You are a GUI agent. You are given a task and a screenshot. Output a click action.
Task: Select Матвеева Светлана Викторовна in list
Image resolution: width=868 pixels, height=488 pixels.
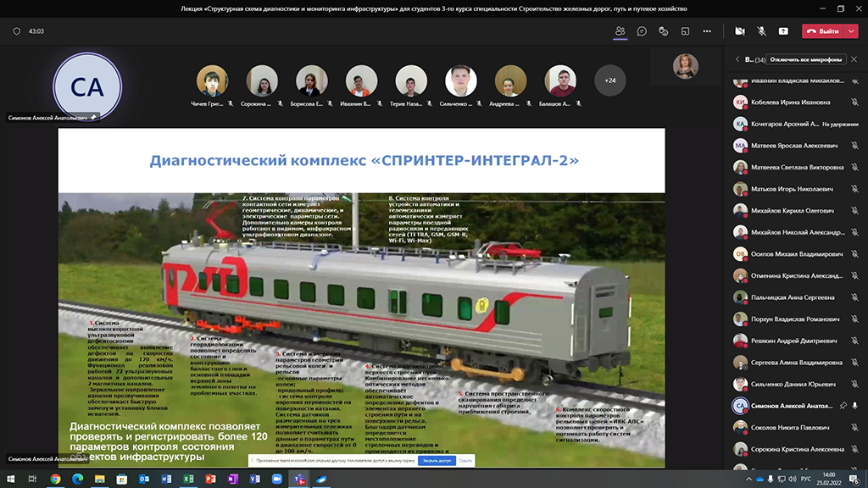coord(795,167)
